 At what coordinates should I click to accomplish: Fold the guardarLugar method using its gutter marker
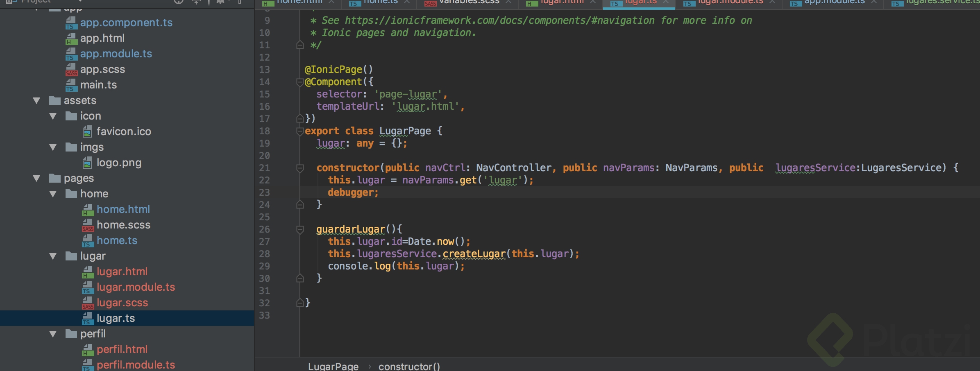coord(300,229)
